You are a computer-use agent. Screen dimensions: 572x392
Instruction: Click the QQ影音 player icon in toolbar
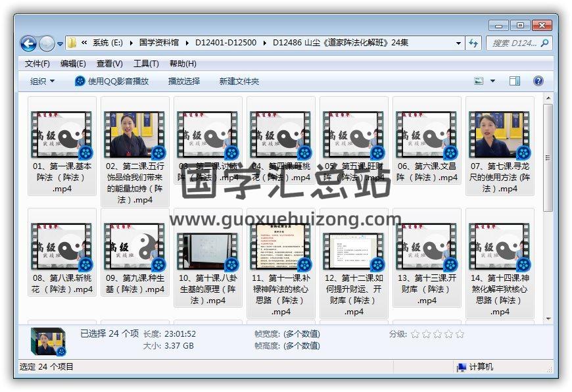tap(80, 81)
